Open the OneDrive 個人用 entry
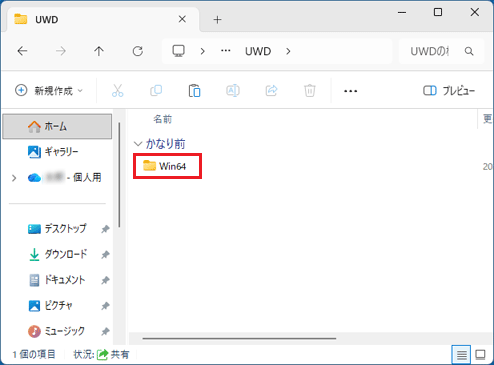 (65, 178)
